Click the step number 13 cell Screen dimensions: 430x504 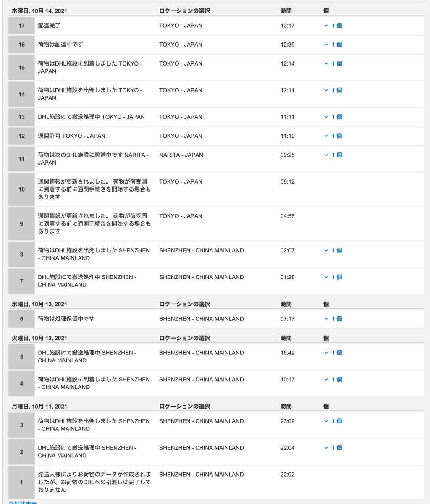[x=21, y=117]
